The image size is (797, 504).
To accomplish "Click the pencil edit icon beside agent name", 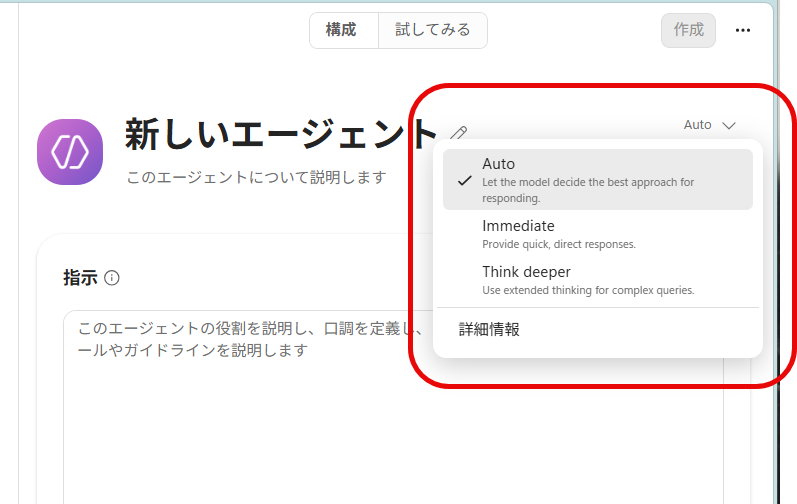I will click(458, 133).
